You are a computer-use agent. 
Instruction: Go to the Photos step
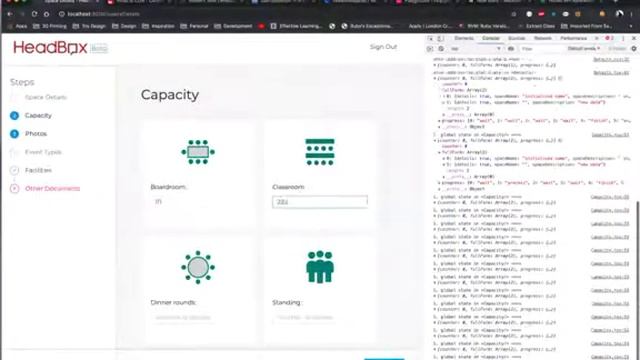36,134
